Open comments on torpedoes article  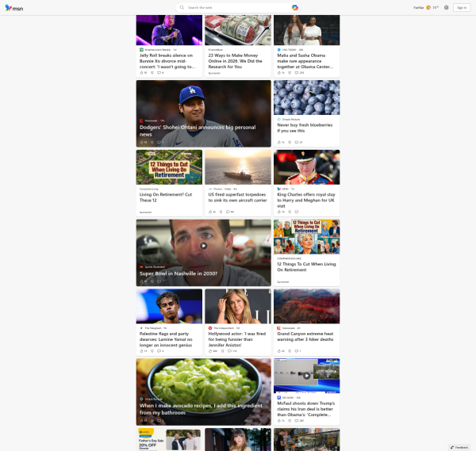pos(230,212)
